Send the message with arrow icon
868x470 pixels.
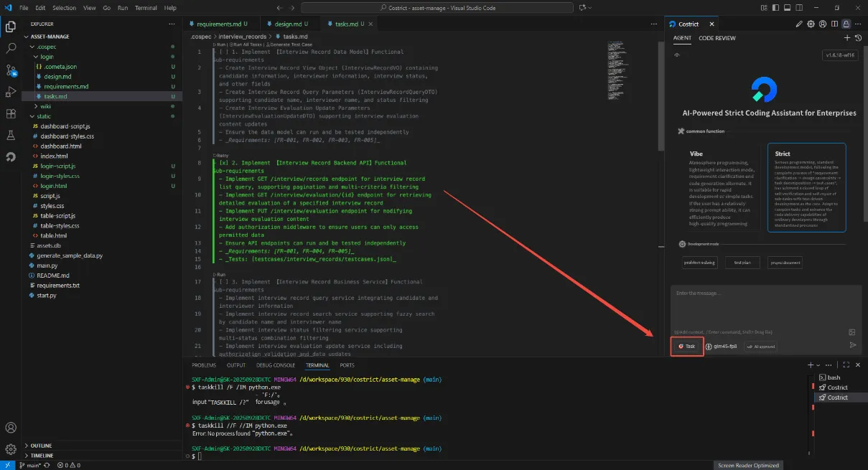pyautogui.click(x=853, y=345)
